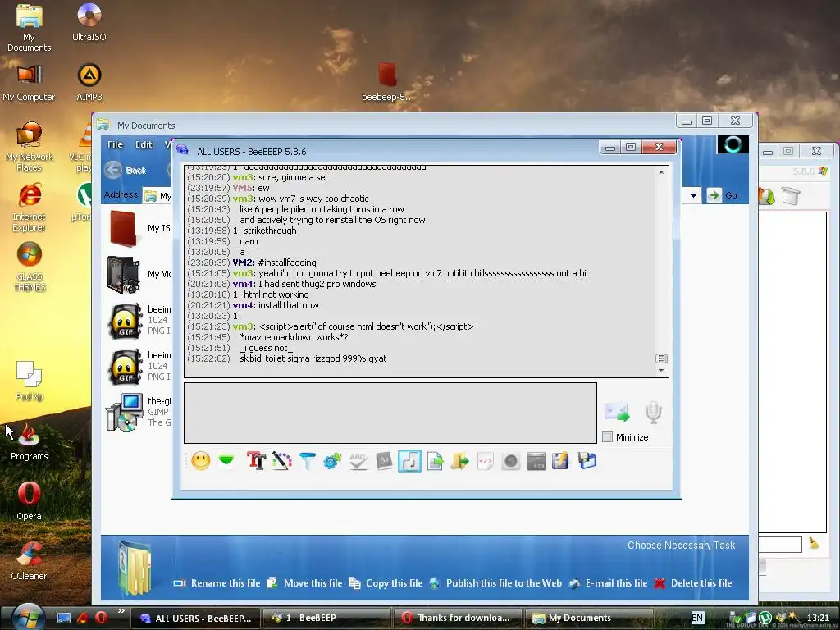Screen dimensions: 840x630
Task: Click the uTorrent tray icon
Action: [x=765, y=619]
